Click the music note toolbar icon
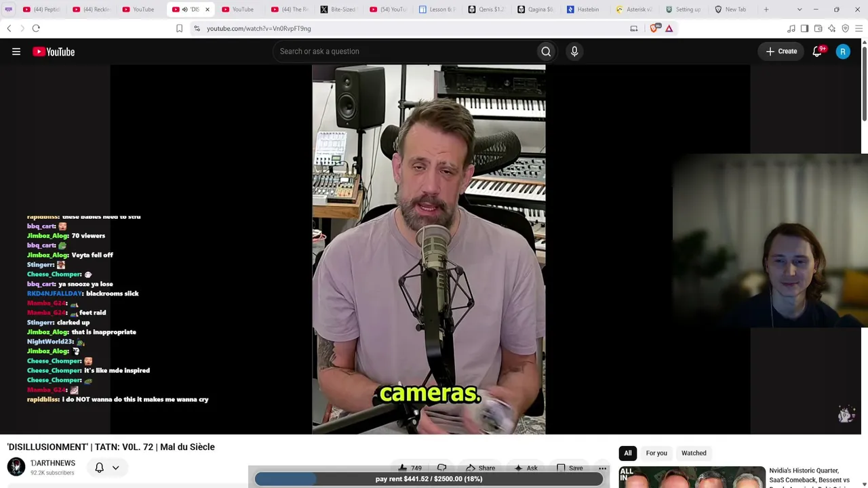Viewport: 868px width, 488px height. pyautogui.click(x=791, y=28)
